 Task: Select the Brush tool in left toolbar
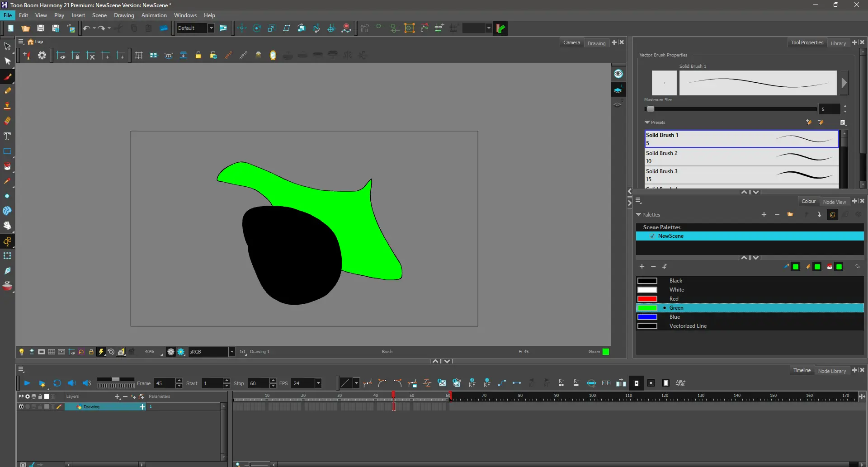[x=8, y=76]
